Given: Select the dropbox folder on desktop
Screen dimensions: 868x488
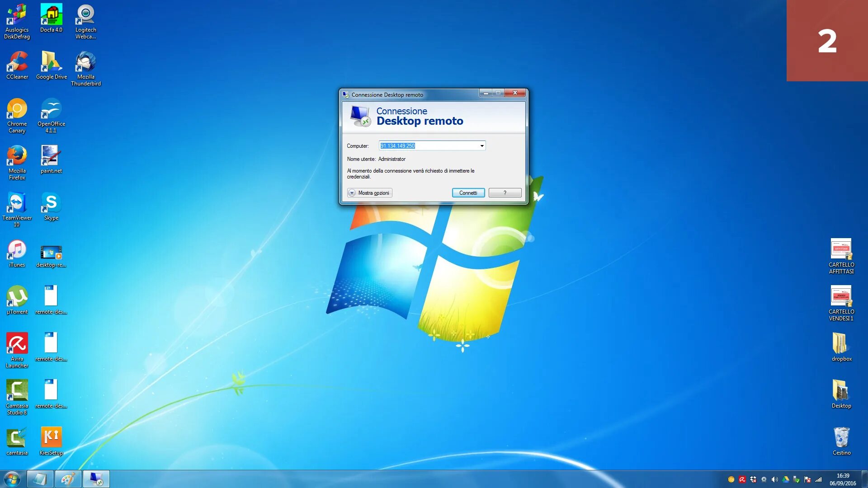Looking at the screenshot, I should point(841,347).
